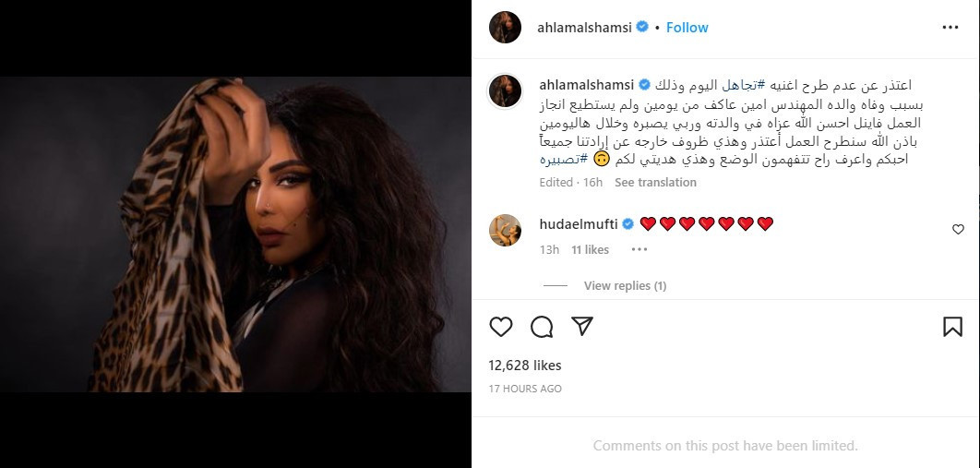
Task: Expand View replies (1)
Action: click(625, 285)
